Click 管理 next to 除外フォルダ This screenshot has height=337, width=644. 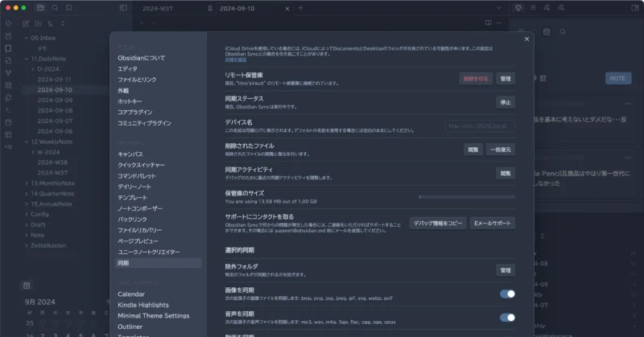click(x=506, y=270)
